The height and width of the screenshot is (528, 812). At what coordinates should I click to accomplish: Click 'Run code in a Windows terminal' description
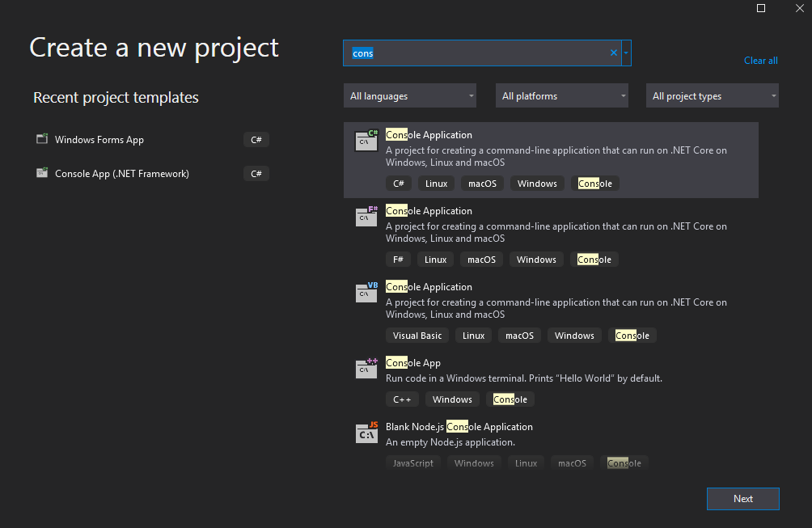523,378
